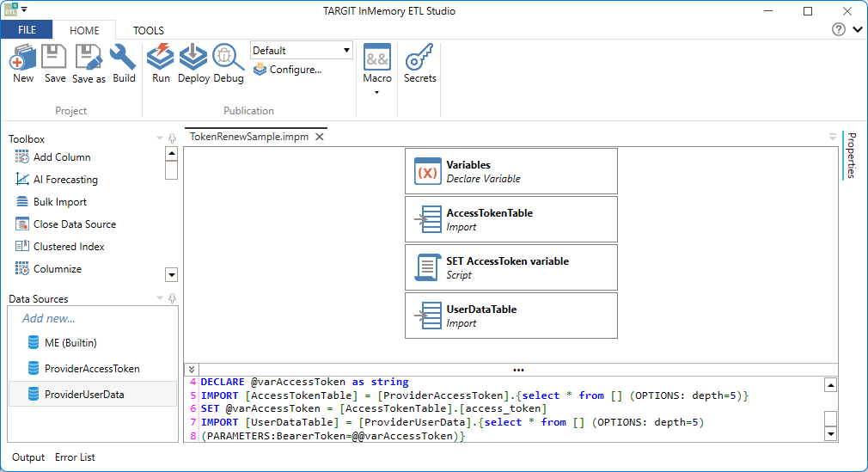Viewport: 868px width, 472px height.
Task: Click script editor scroll down arrow
Action: tap(830, 434)
